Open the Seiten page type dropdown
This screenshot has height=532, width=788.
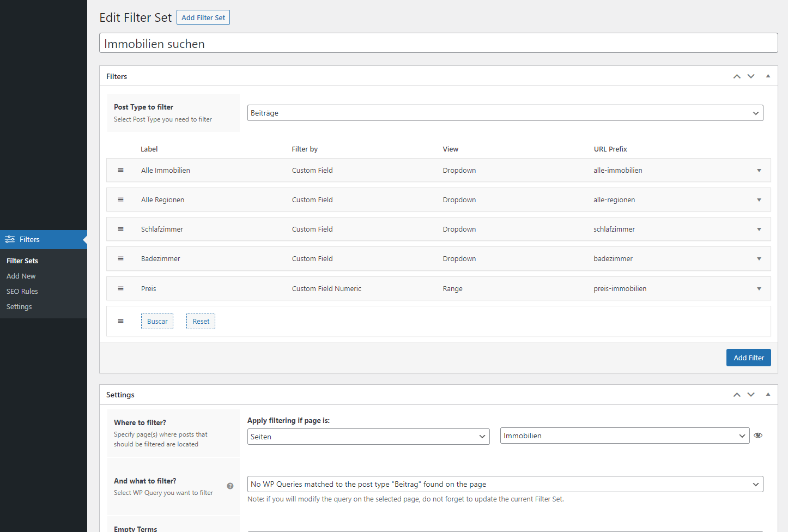[x=368, y=437]
